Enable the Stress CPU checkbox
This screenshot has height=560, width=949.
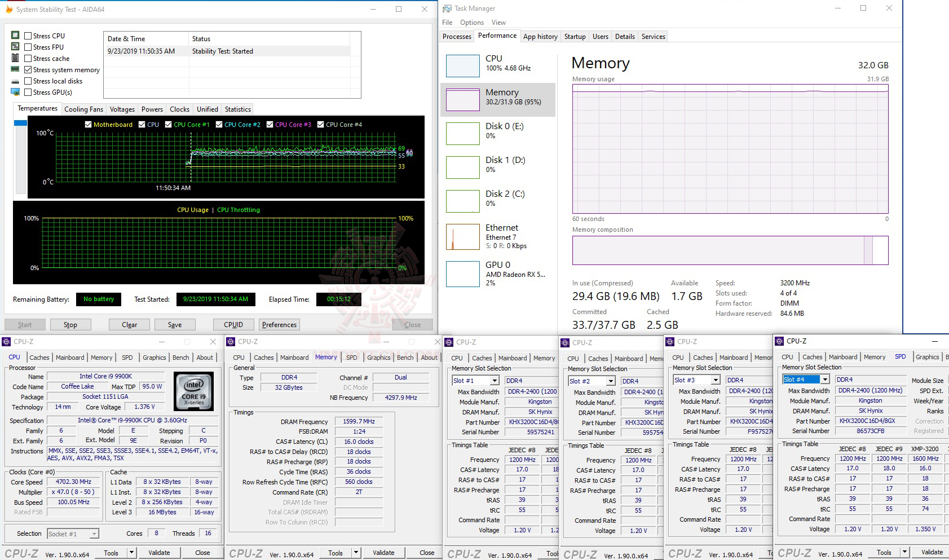[x=28, y=36]
